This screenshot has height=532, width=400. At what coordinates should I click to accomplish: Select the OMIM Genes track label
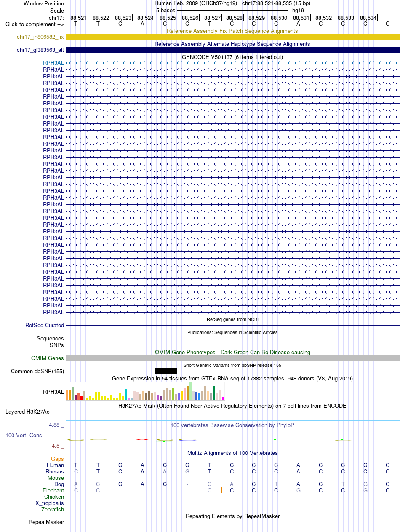(x=48, y=358)
